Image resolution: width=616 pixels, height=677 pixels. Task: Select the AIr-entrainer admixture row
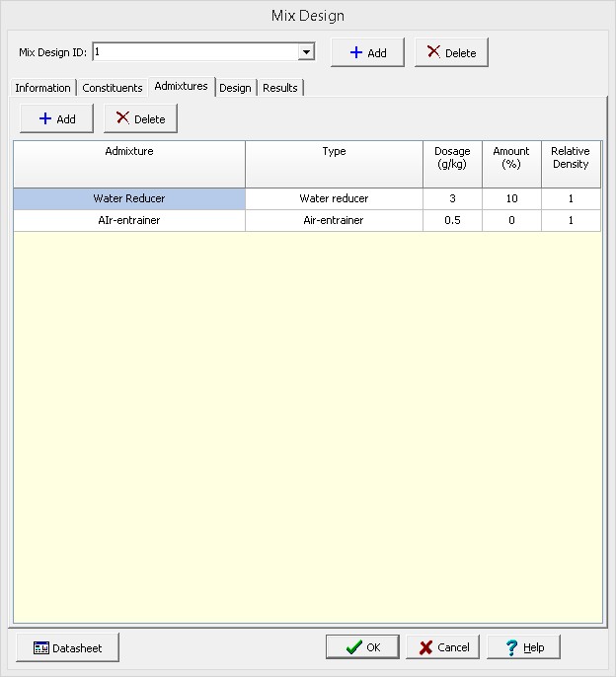click(x=129, y=220)
